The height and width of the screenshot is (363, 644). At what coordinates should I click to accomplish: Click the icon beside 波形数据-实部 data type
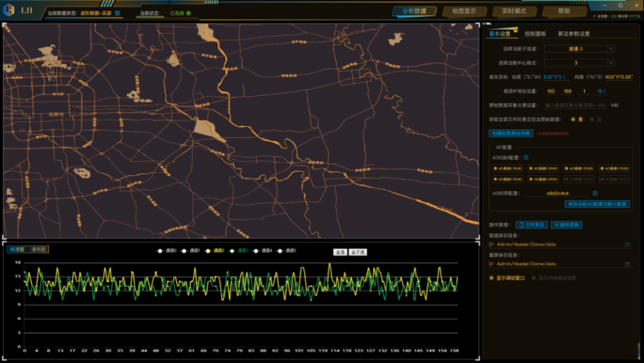(117, 13)
